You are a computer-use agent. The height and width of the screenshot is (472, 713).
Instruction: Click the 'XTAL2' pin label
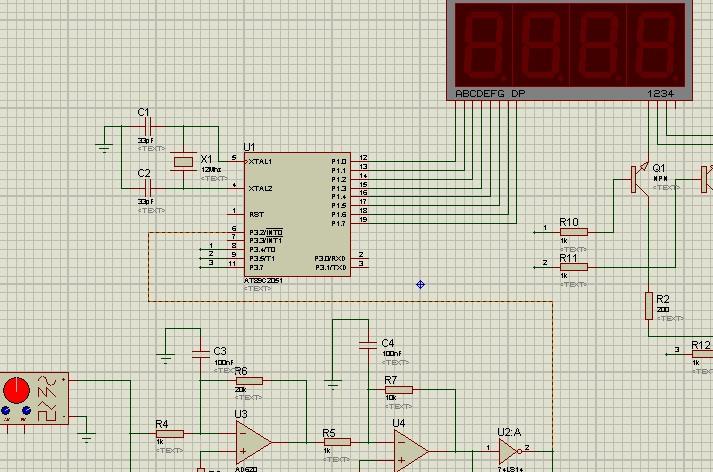point(261,188)
